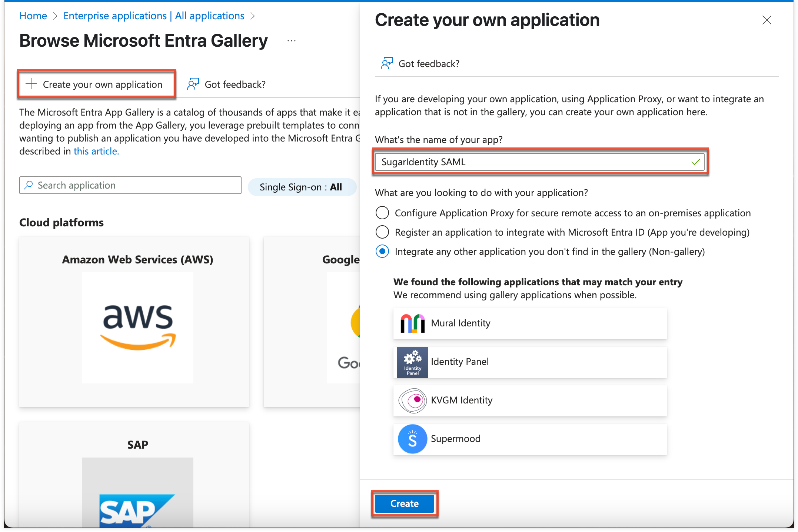
Task: Click the plus icon beside Create your own application
Action: [31, 84]
